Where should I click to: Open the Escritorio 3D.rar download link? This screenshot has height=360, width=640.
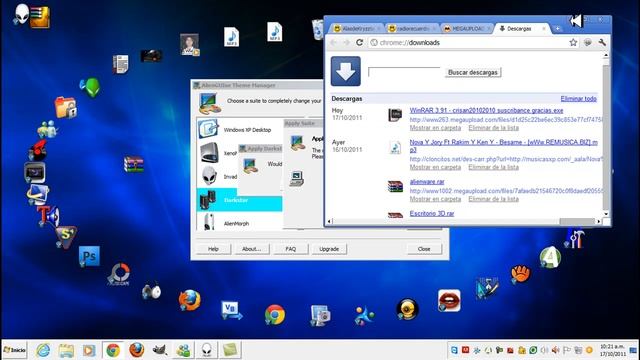pyautogui.click(x=432, y=213)
